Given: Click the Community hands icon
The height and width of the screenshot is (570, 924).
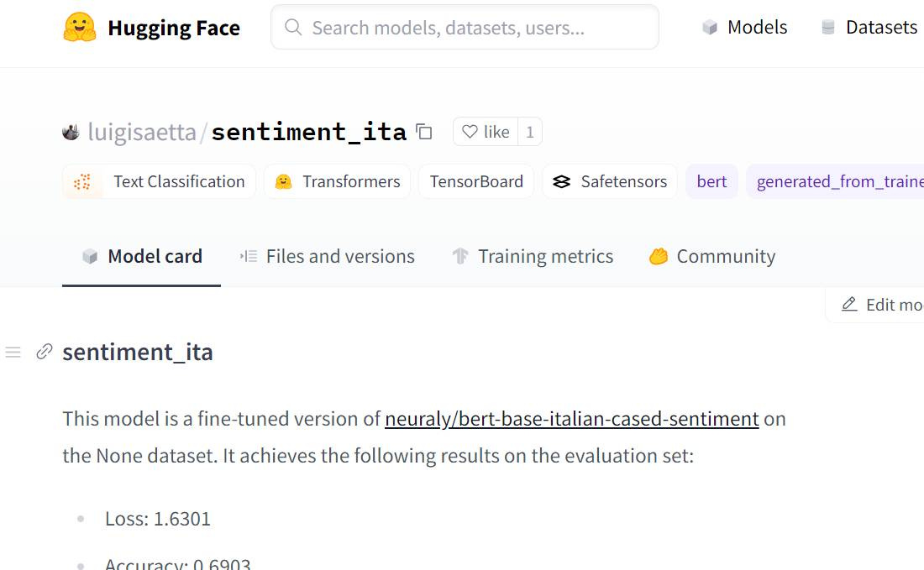Looking at the screenshot, I should pyautogui.click(x=659, y=257).
